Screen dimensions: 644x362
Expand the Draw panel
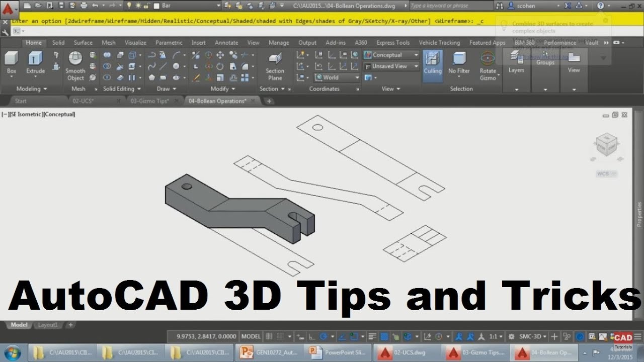(166, 89)
